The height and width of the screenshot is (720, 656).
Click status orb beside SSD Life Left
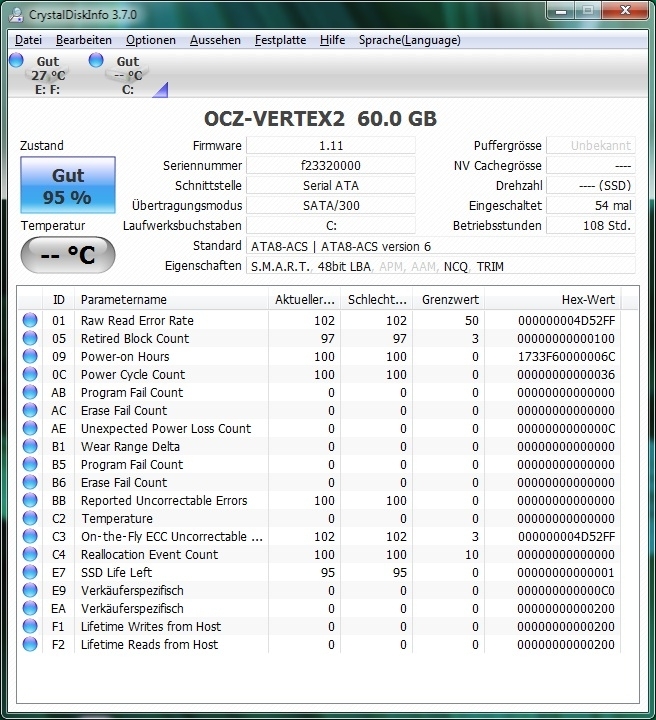(x=30, y=573)
